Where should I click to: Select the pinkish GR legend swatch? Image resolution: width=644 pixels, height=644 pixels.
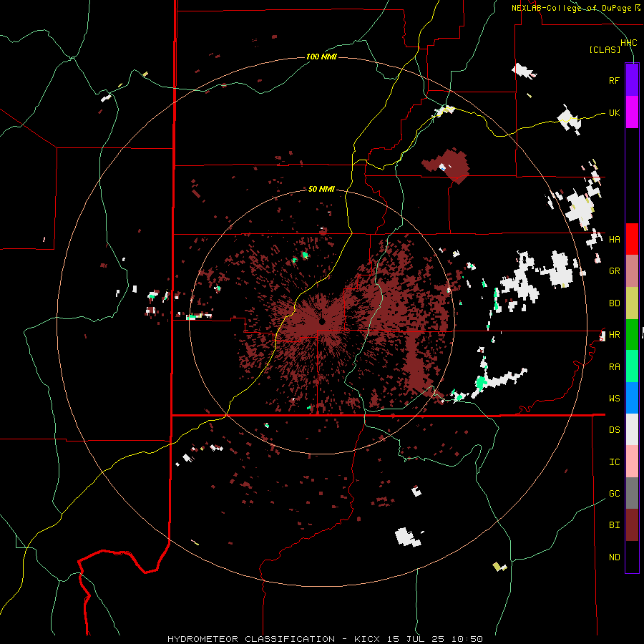click(632, 270)
